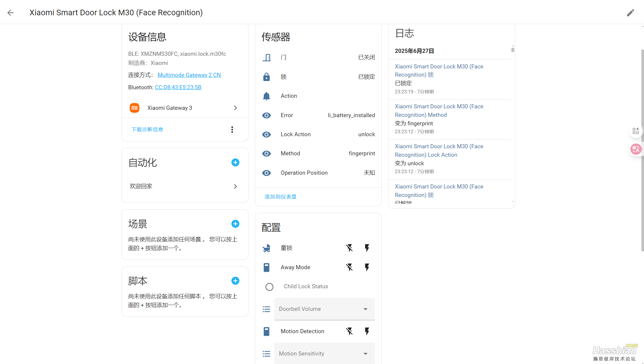Open the 锁 sensor row showing 已锁定
Image resolution: width=644 pixels, height=364 pixels.
(318, 77)
